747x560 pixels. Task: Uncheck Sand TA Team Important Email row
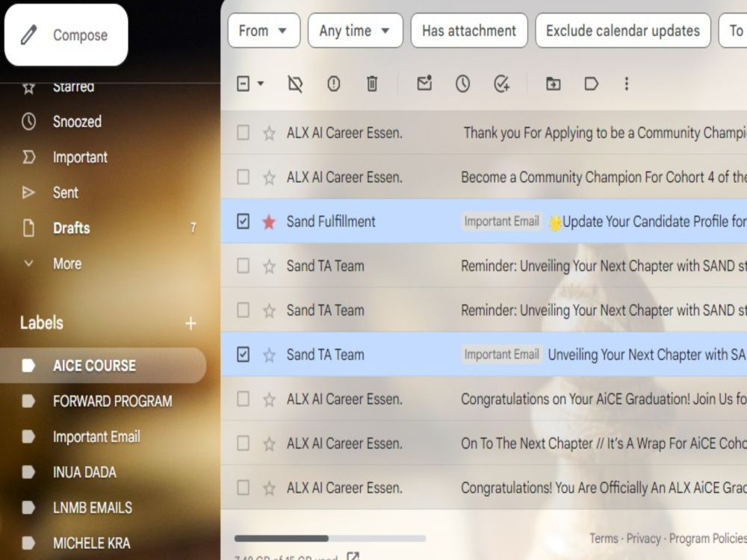[x=243, y=355]
